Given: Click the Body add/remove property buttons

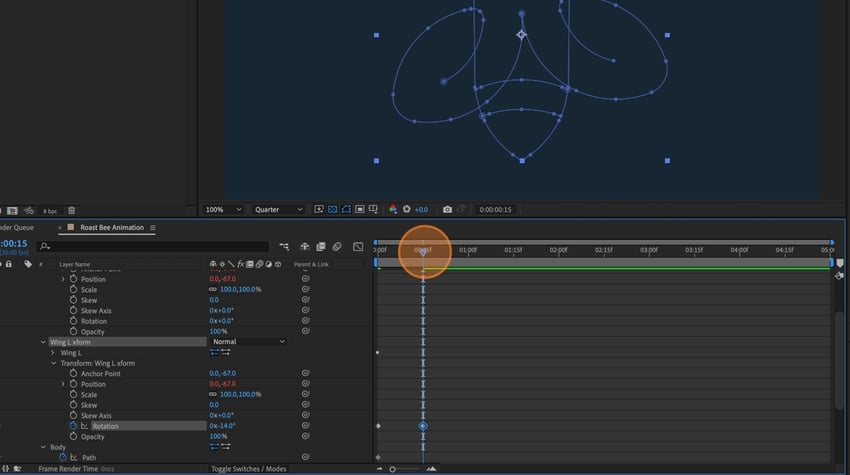Looking at the screenshot, I should (220, 447).
